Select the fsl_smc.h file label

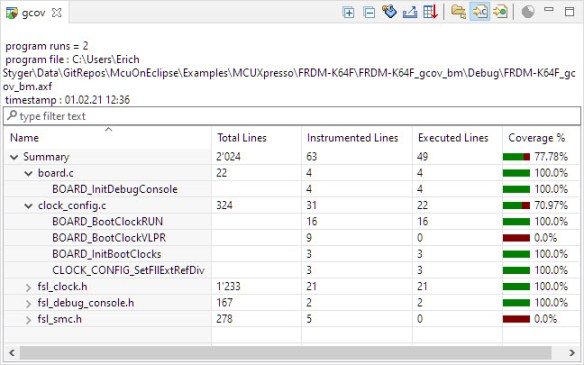pyautogui.click(x=59, y=319)
